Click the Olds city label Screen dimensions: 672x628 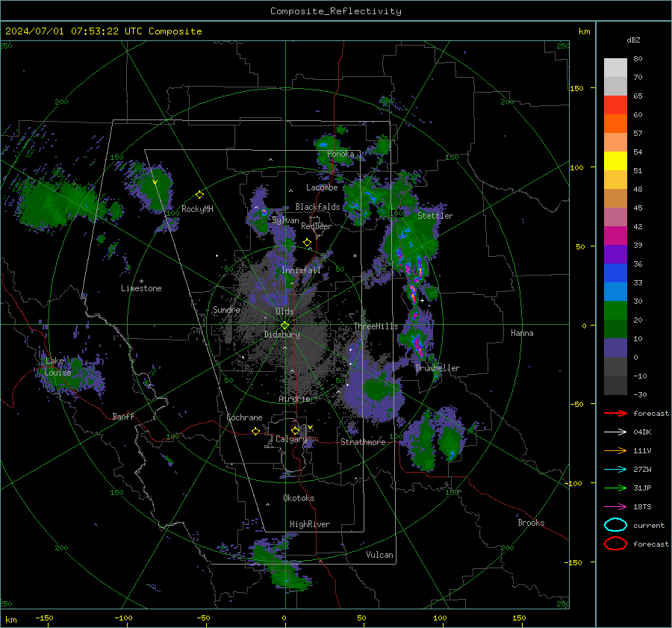click(x=284, y=311)
